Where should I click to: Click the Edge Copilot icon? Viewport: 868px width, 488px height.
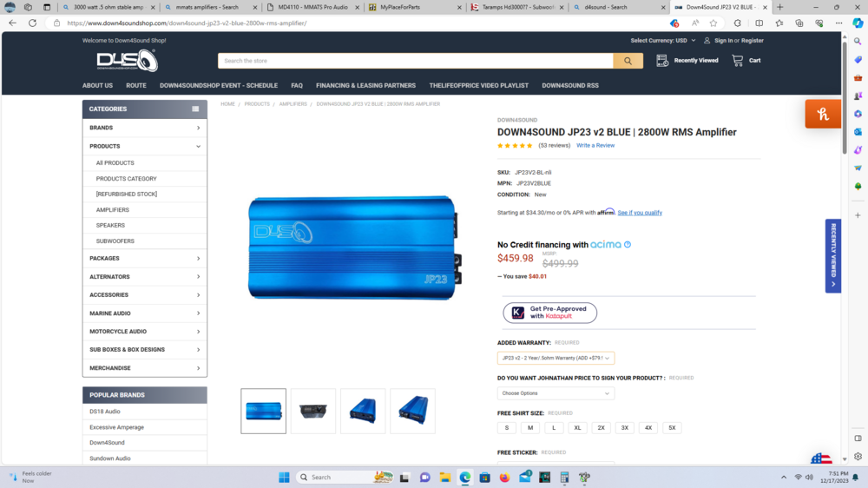[x=858, y=23]
